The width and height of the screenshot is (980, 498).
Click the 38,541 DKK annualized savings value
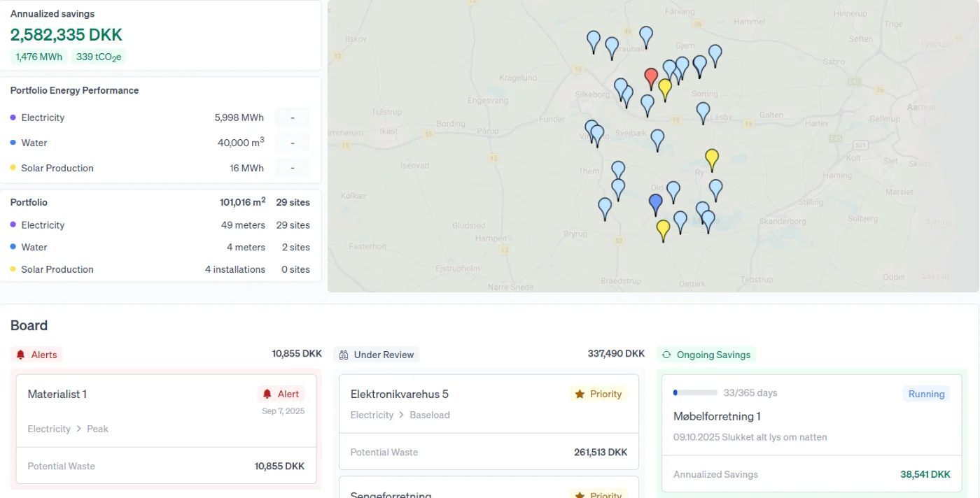tap(925, 474)
